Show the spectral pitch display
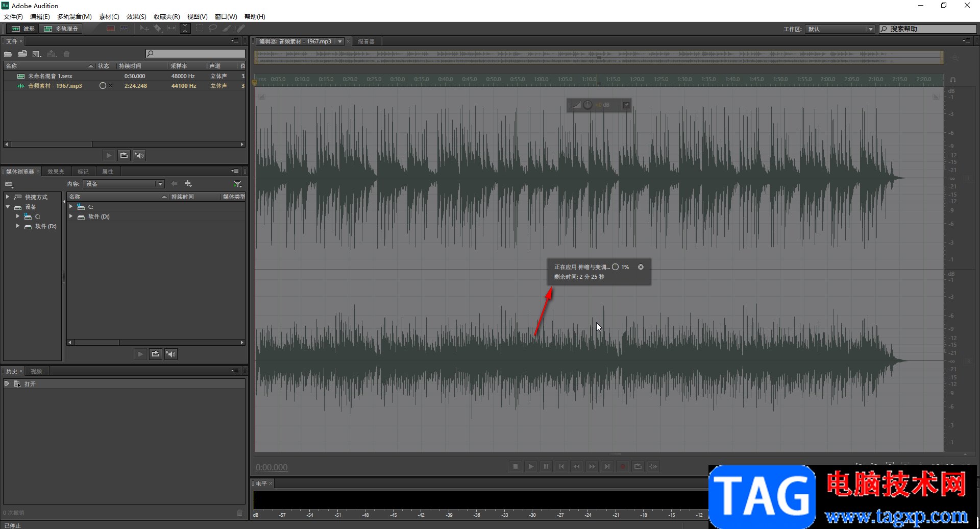Viewport: 980px width, 529px height. (x=124, y=29)
